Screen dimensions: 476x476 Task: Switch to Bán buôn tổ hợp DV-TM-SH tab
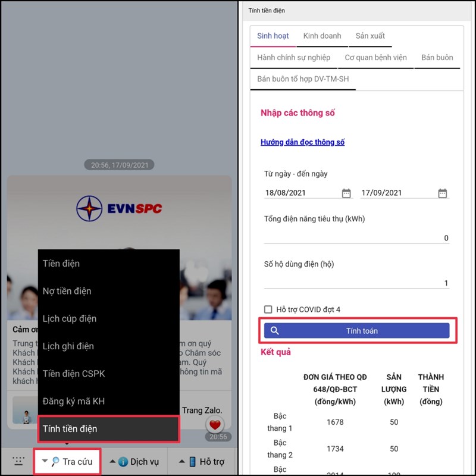[x=303, y=79]
